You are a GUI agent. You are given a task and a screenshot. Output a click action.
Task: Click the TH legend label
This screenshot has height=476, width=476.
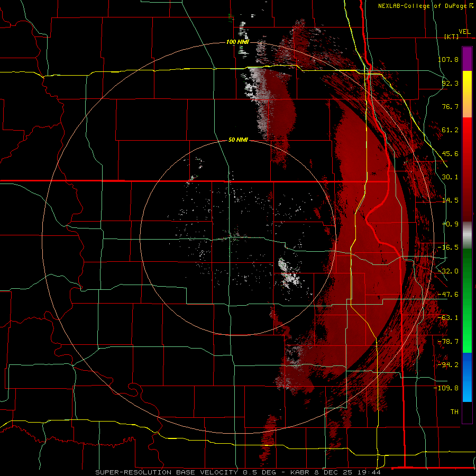(454, 411)
